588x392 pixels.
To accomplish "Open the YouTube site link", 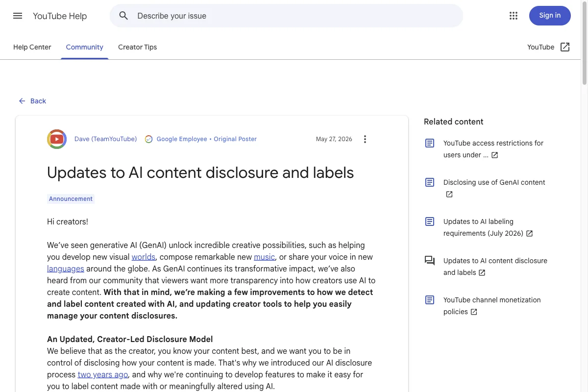I will [548, 47].
